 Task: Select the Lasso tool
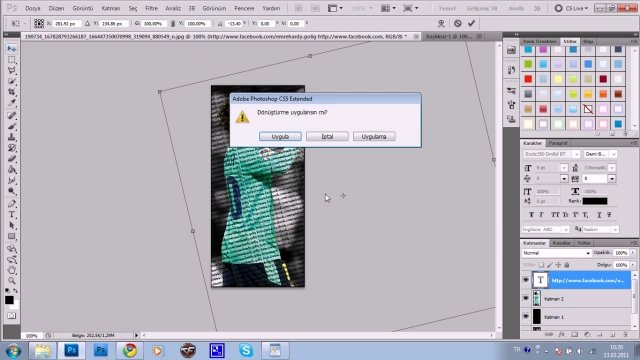point(11,71)
